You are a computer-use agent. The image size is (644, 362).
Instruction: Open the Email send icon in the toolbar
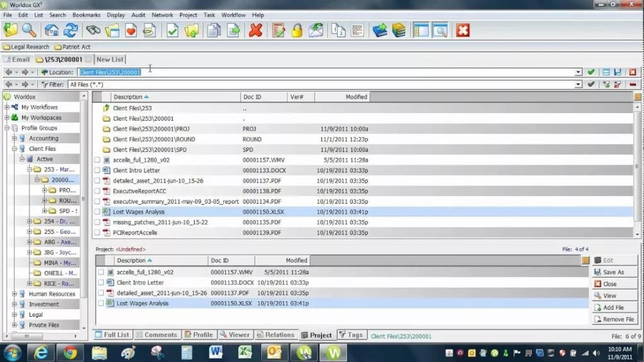pos(316,30)
